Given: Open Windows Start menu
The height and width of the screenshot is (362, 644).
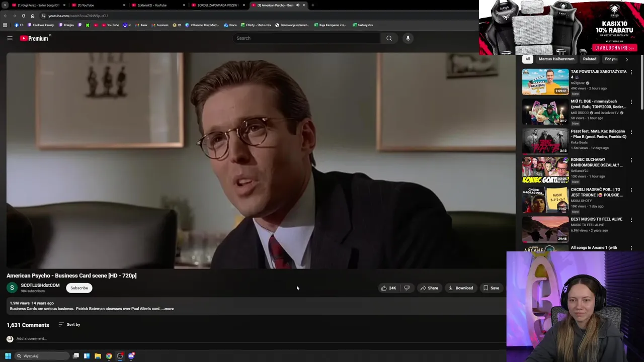Looking at the screenshot, I should [x=8, y=356].
